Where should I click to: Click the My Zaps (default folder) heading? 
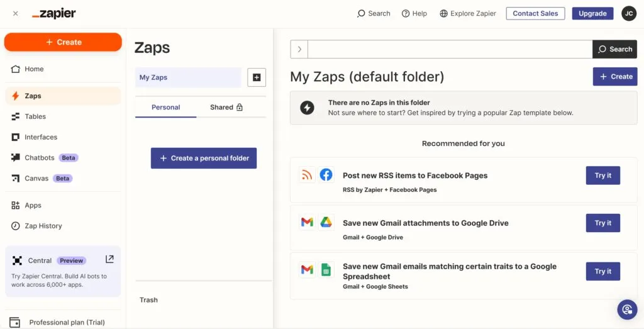(x=367, y=77)
